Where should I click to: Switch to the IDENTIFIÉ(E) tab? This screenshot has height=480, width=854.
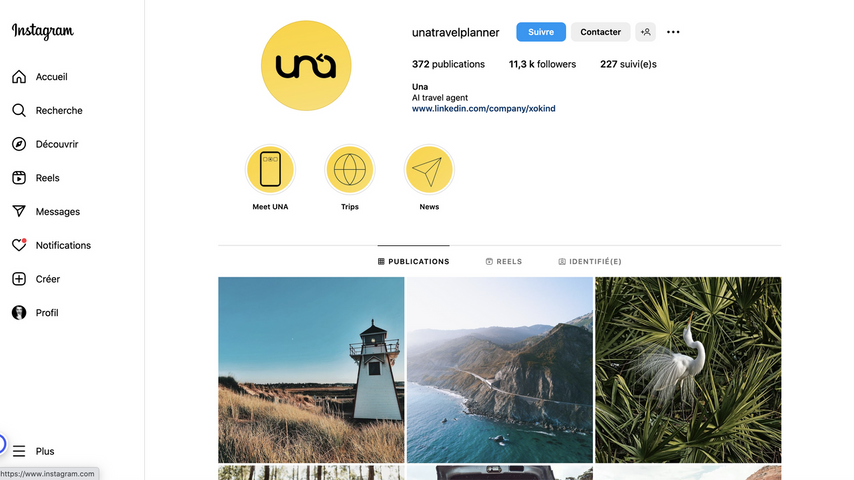pos(590,262)
